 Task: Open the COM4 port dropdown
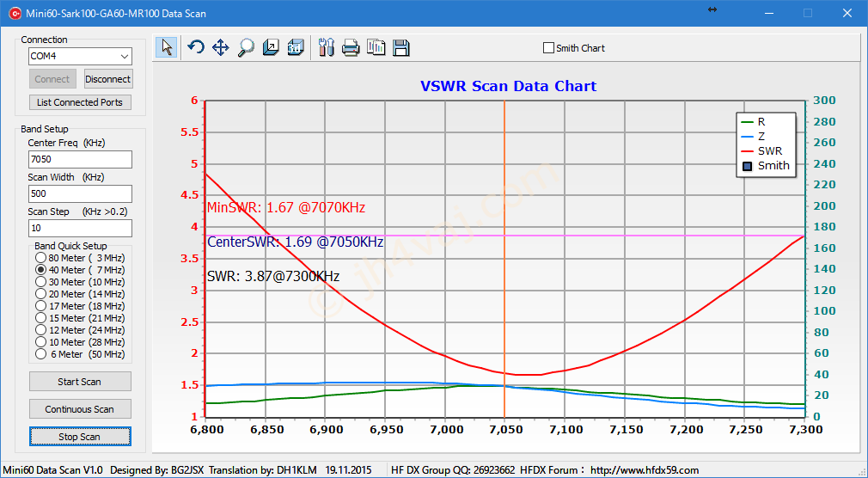125,56
